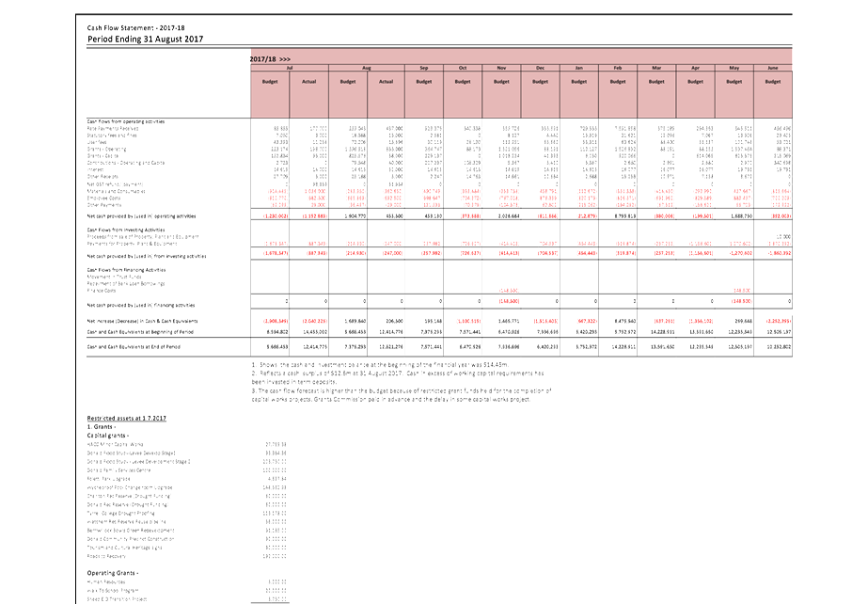Select the Jan month header cell
This screenshot has width=868, height=604.
tap(578, 69)
